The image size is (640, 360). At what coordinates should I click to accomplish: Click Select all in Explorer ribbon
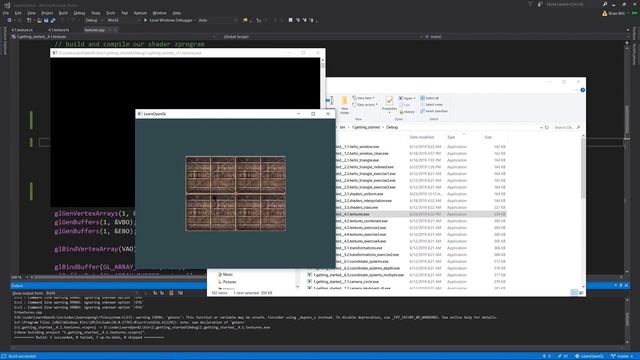(x=429, y=98)
